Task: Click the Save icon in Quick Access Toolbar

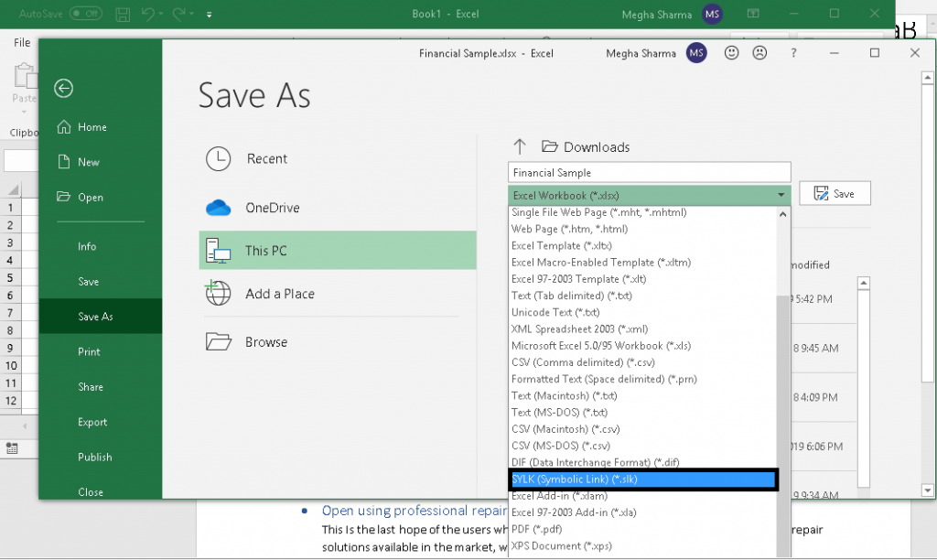Action: (122, 14)
